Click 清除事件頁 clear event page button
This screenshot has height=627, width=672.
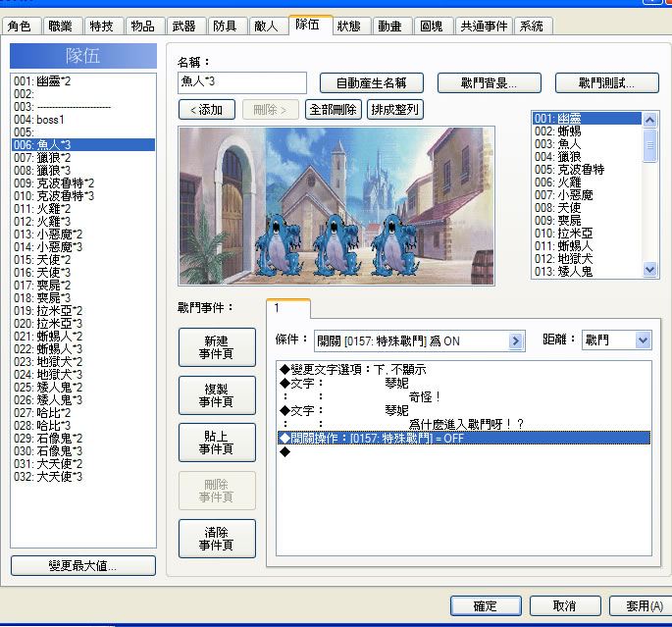[217, 539]
